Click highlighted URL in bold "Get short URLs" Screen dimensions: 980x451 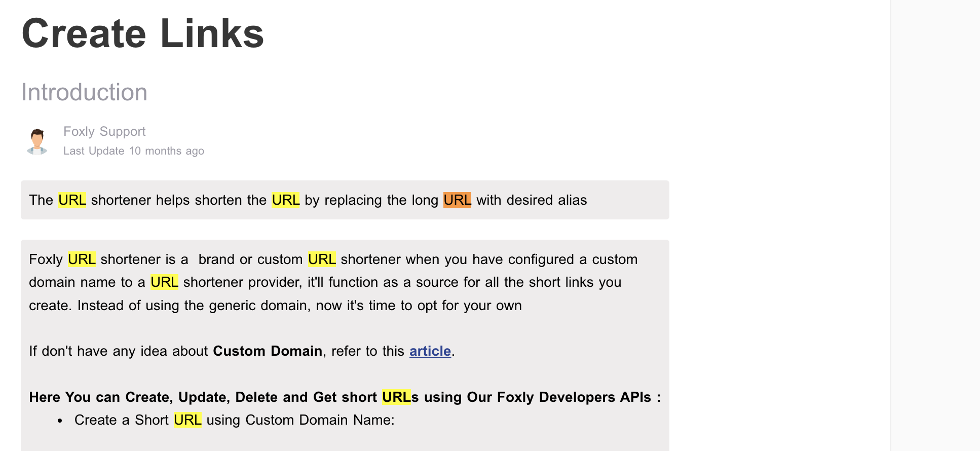tap(396, 397)
